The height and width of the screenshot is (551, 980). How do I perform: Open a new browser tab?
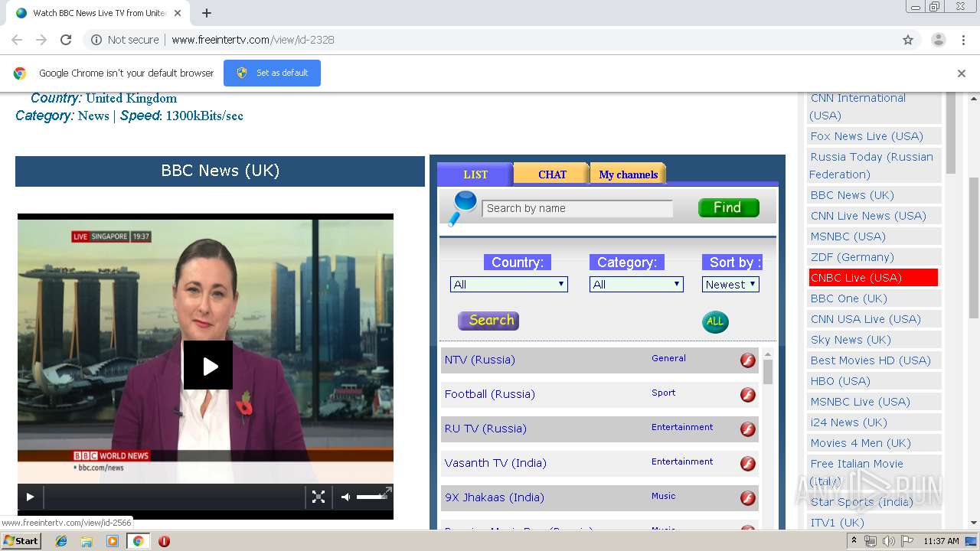point(207,13)
